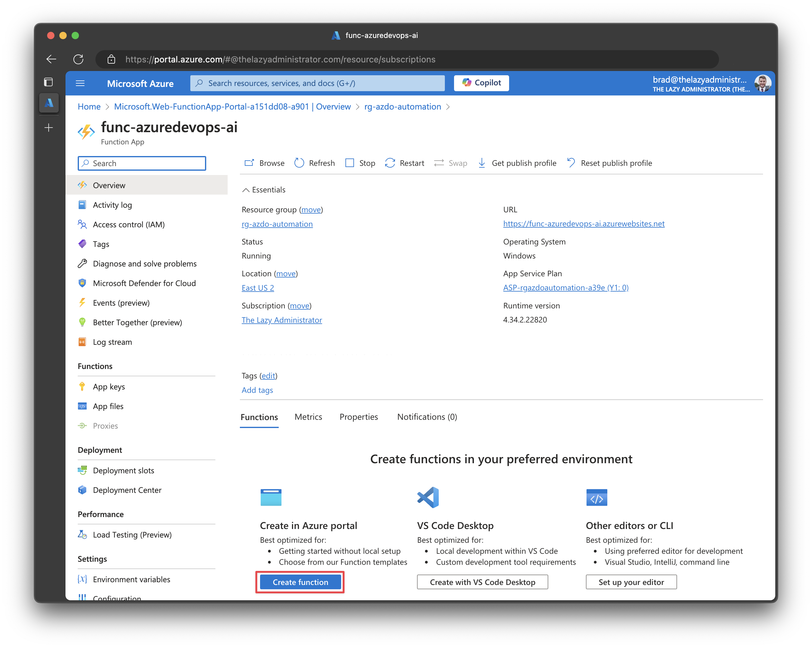Click Refresh in the command bar
The height and width of the screenshot is (648, 812).
315,163
